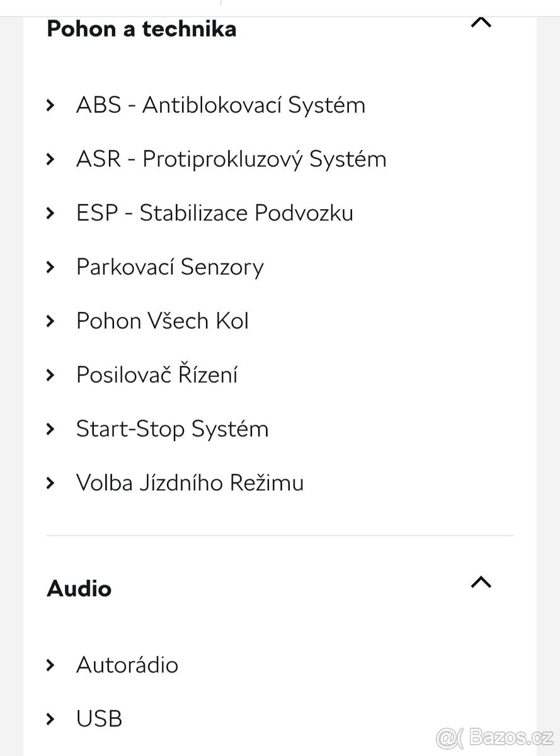Click the Pohon a technika heading
560x756 pixels.
[142, 29]
